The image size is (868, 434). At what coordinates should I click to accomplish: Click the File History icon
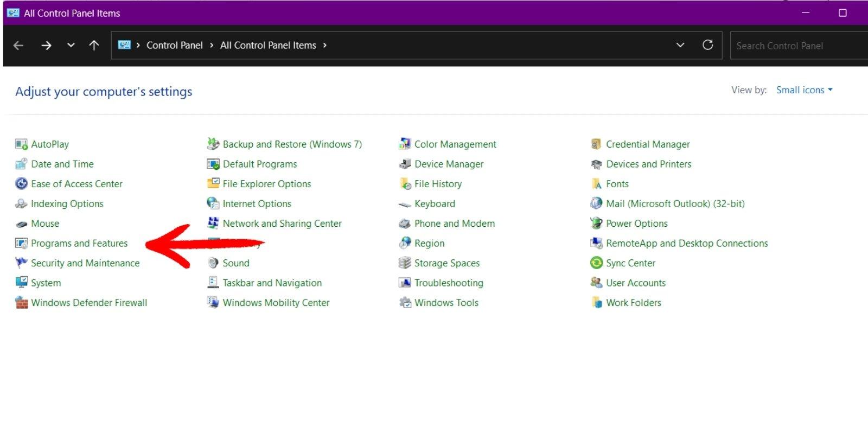tap(405, 184)
